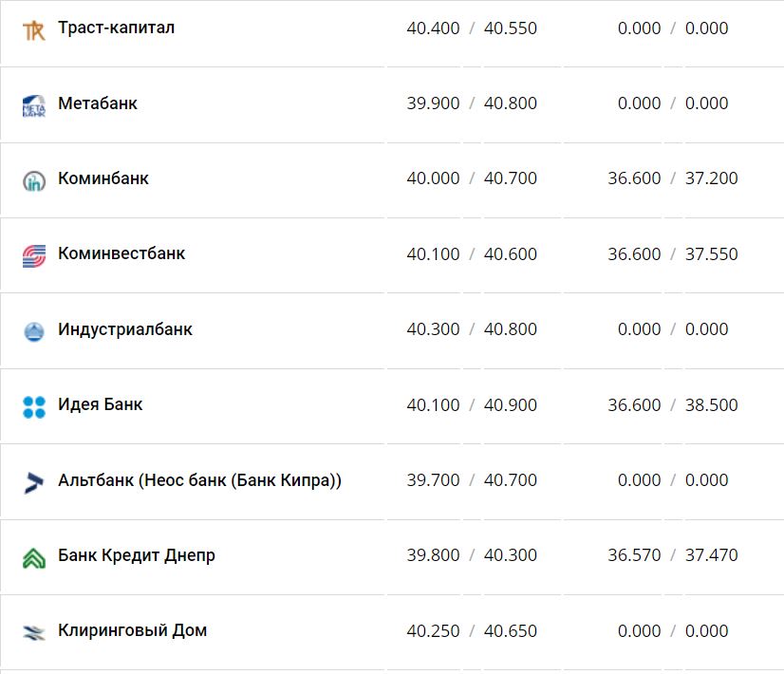This screenshot has width=784, height=674.
Task: Click the Траст-капитал bank logo icon
Action: coord(34,29)
